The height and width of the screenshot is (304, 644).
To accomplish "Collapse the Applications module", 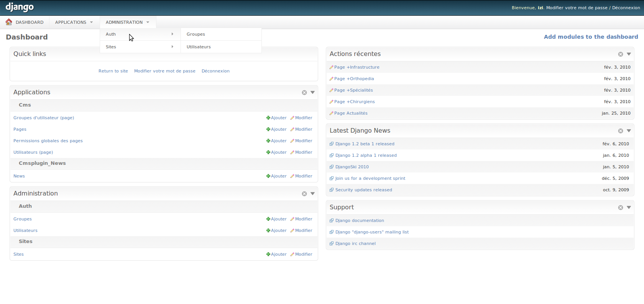I will (x=313, y=92).
